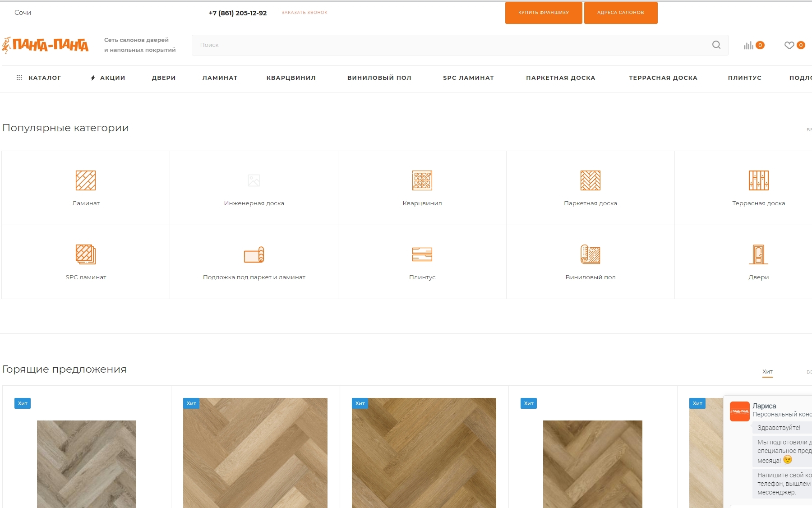This screenshot has height=508, width=812.
Task: Open the Ламинат category label link
Action: [x=86, y=203]
